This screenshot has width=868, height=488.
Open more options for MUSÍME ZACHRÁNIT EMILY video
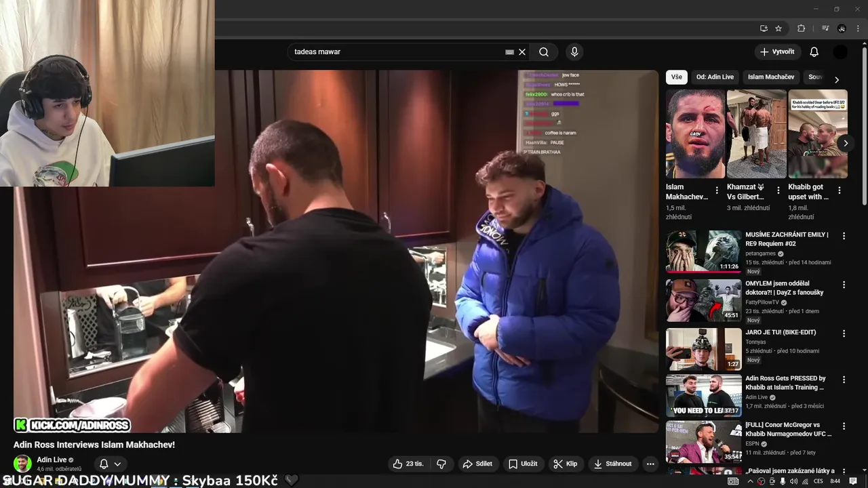[x=844, y=236]
